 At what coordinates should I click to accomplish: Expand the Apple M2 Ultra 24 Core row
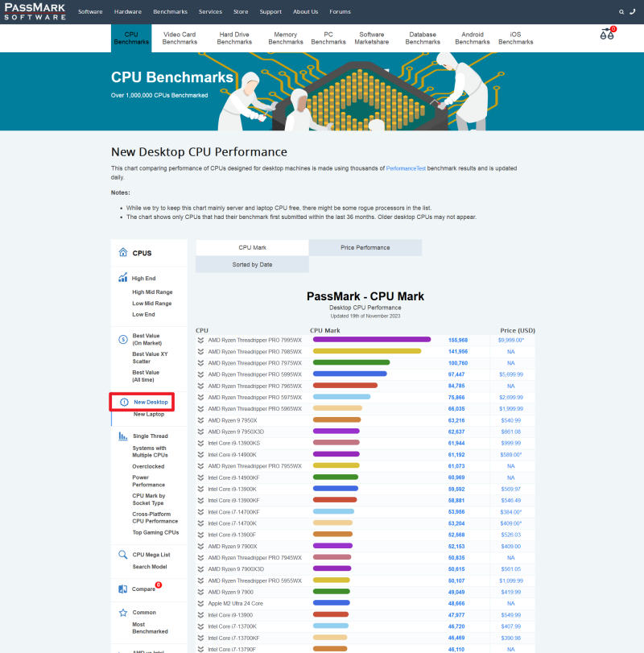[200, 603]
